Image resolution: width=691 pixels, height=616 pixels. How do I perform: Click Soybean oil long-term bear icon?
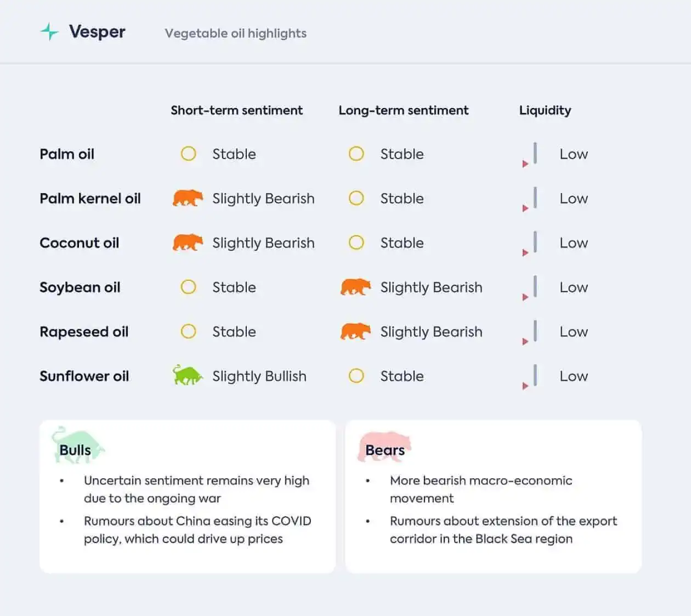pyautogui.click(x=355, y=287)
